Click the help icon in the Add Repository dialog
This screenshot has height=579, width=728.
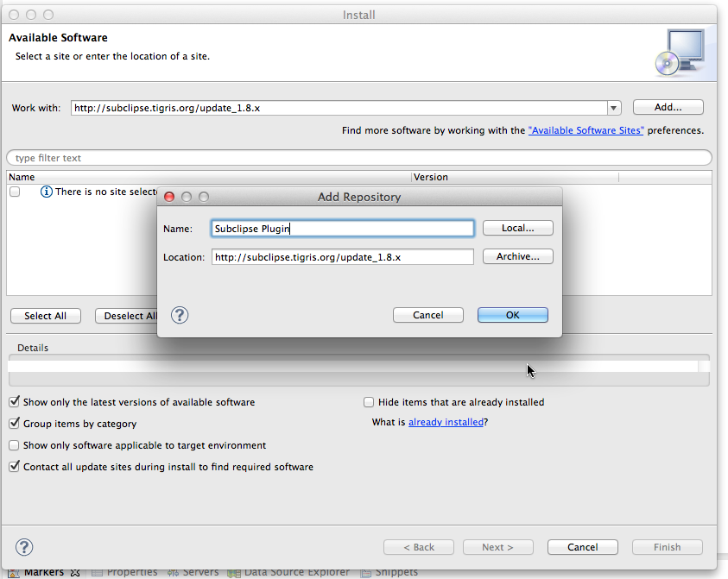179,315
